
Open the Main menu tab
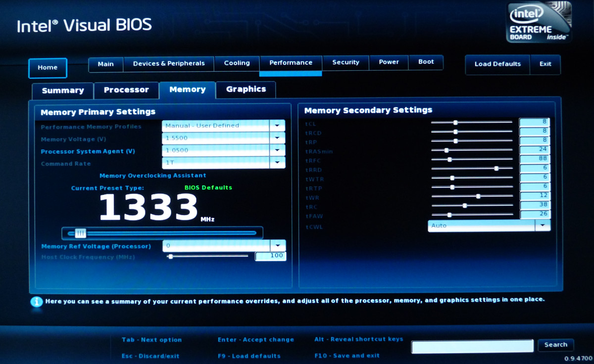coord(105,64)
